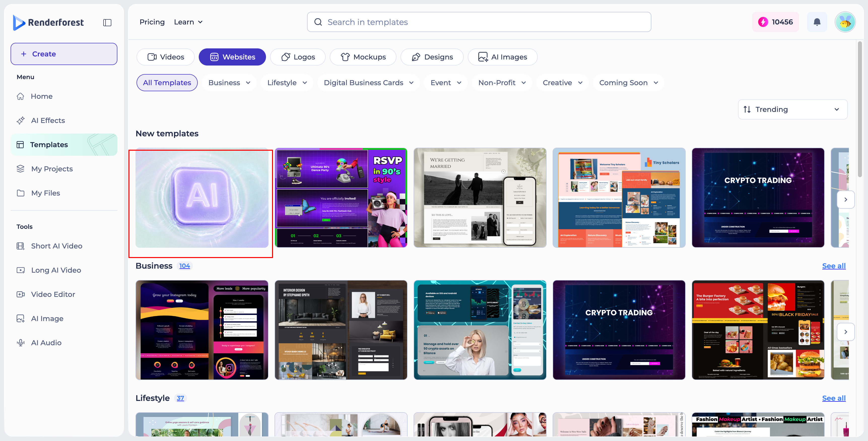Switch to the Videos tab
The image size is (868, 441).
point(165,57)
